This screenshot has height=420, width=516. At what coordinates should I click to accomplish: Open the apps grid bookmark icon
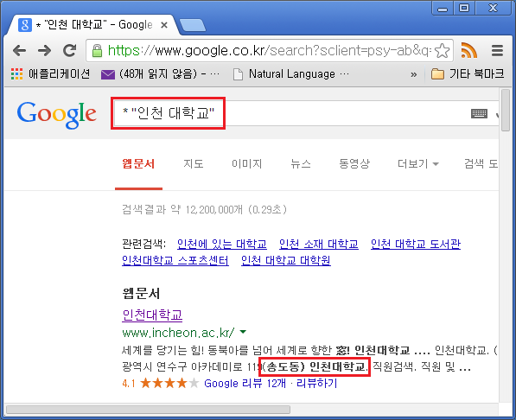coord(16,73)
